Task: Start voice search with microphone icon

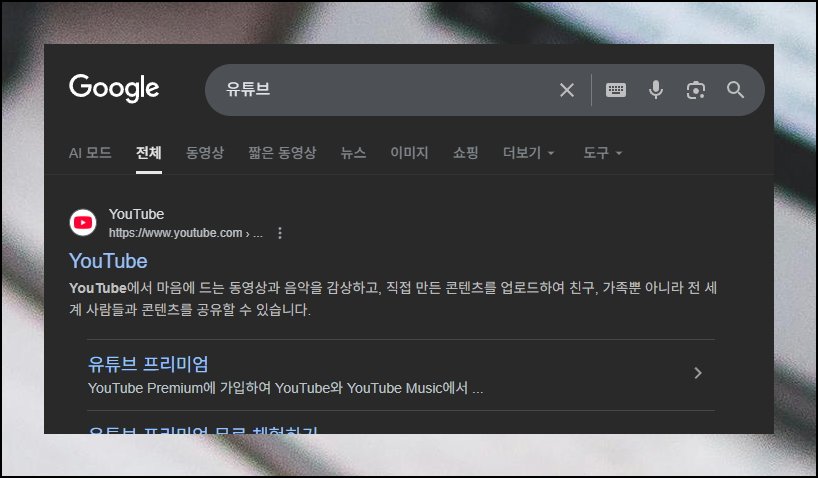Action: point(656,90)
